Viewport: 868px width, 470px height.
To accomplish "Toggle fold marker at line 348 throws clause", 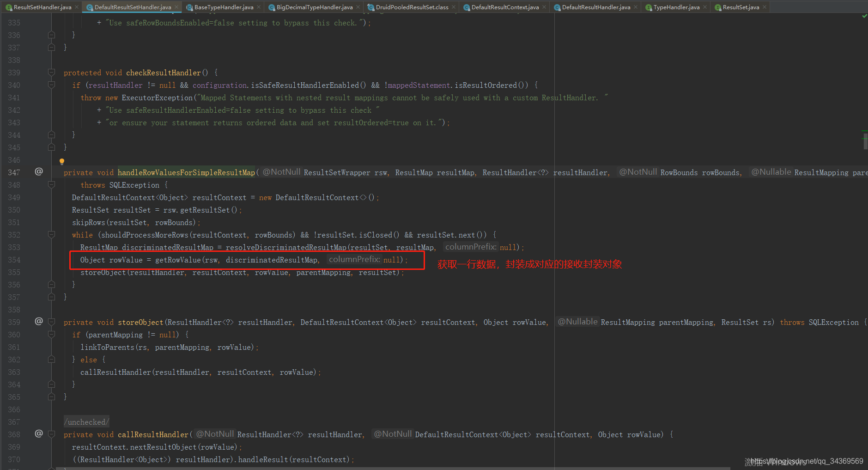I will (x=51, y=185).
